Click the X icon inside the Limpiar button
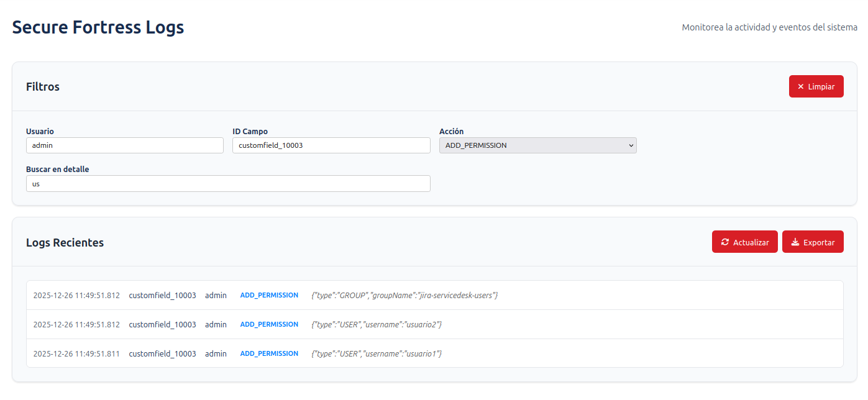 [x=800, y=86]
